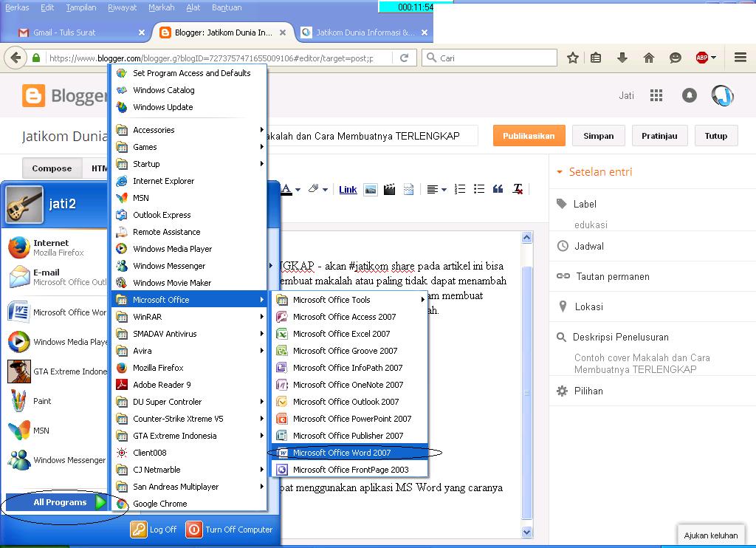Open Outlook Express from programs list
Viewport: 756px width, 548px height.
tap(189, 215)
